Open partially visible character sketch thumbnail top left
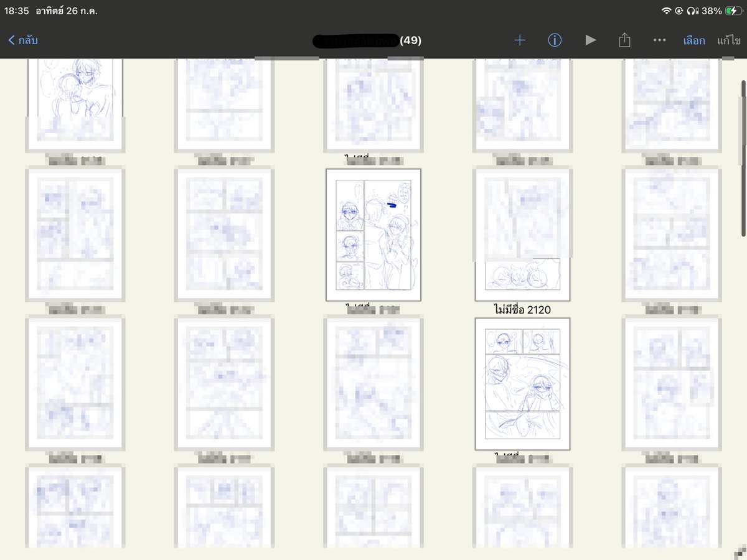This screenshot has height=560, width=747. click(75, 105)
